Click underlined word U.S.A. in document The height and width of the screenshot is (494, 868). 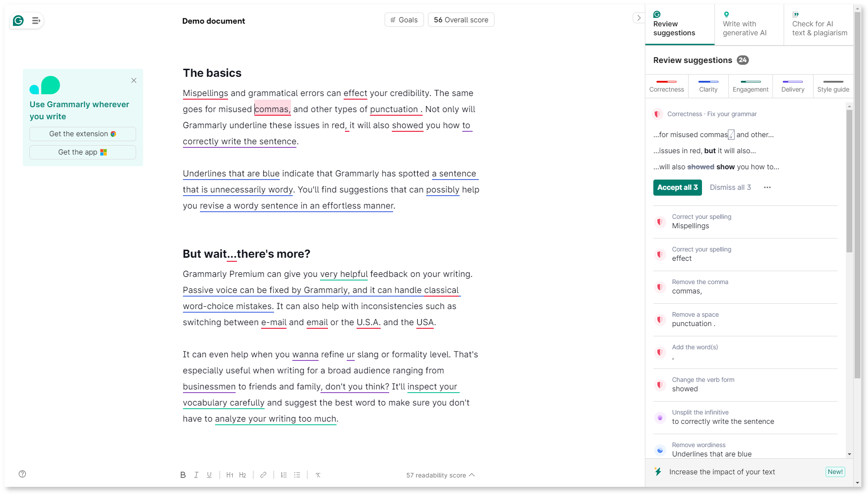coord(369,322)
